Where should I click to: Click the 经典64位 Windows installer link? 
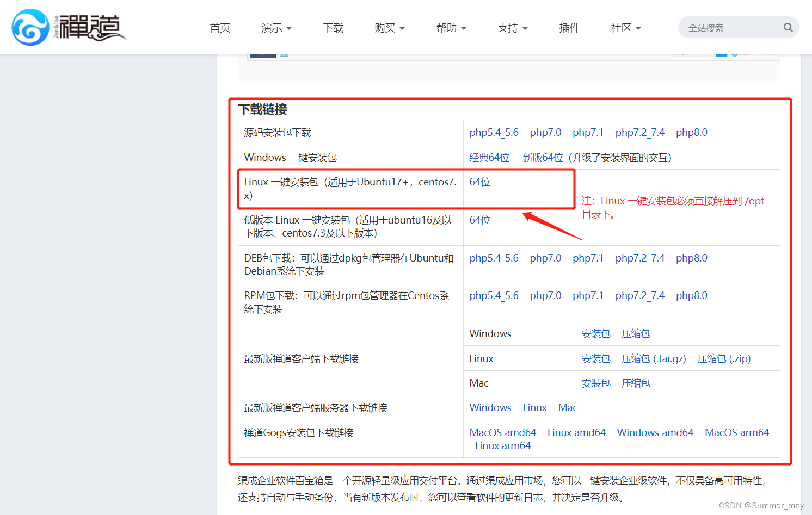click(489, 158)
